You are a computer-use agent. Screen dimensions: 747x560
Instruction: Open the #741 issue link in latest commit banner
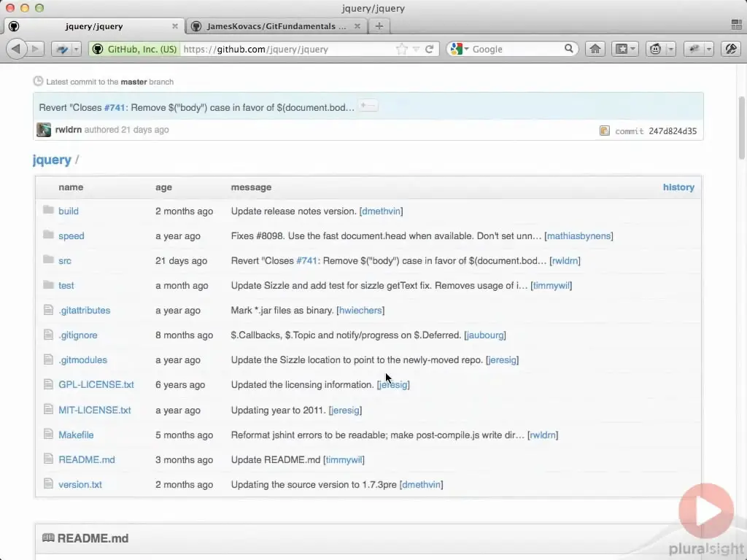click(x=115, y=108)
